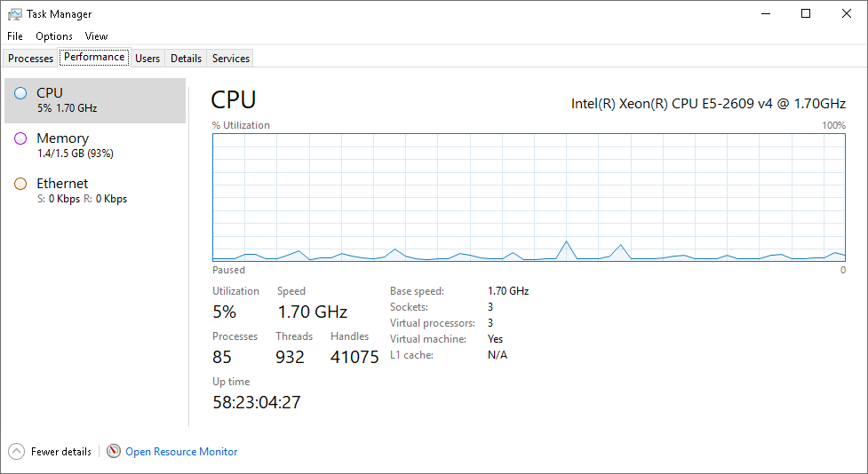This screenshot has height=474, width=868.
Task: Click the CPU circle icon in sidebar
Action: coord(20,93)
